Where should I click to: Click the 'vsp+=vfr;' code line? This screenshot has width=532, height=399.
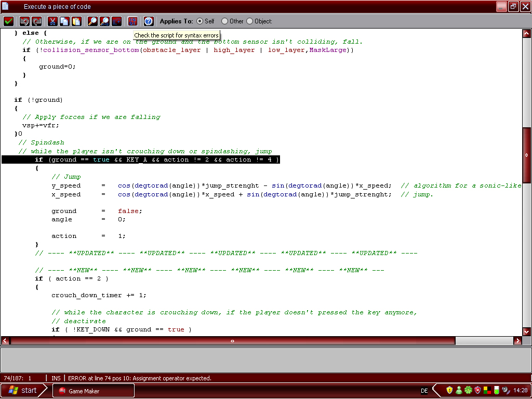click(41, 125)
